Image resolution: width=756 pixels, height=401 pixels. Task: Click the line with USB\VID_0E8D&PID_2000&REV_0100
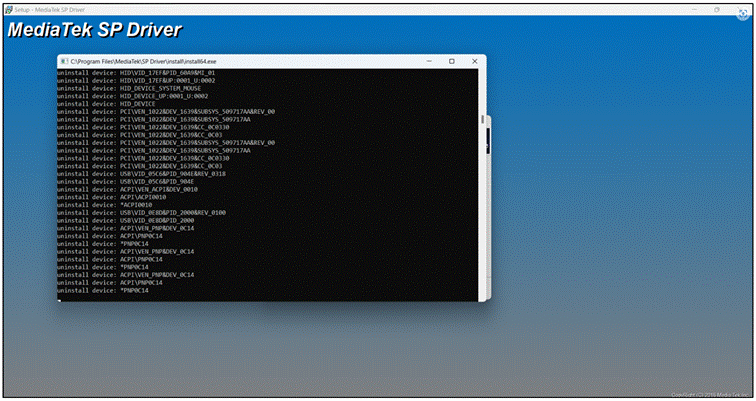pyautogui.click(x=141, y=213)
